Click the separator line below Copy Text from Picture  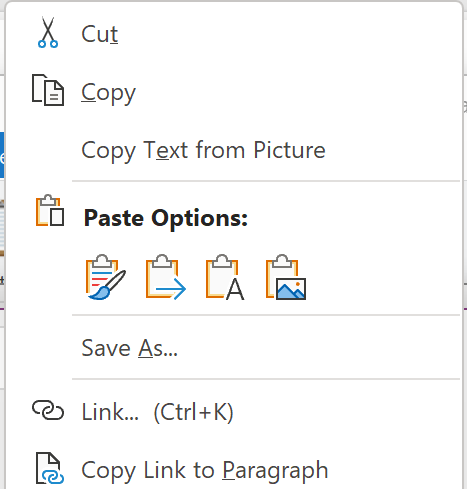[x=266, y=181]
